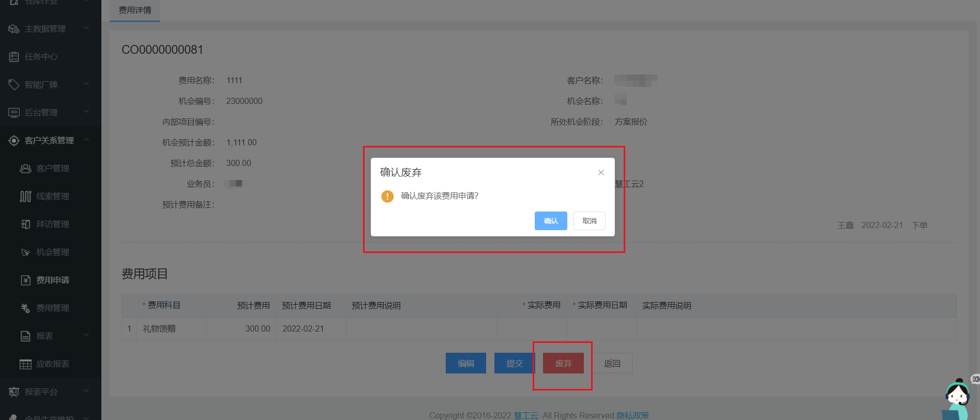Click the 任务中心 icon in sidebar

tap(14, 57)
